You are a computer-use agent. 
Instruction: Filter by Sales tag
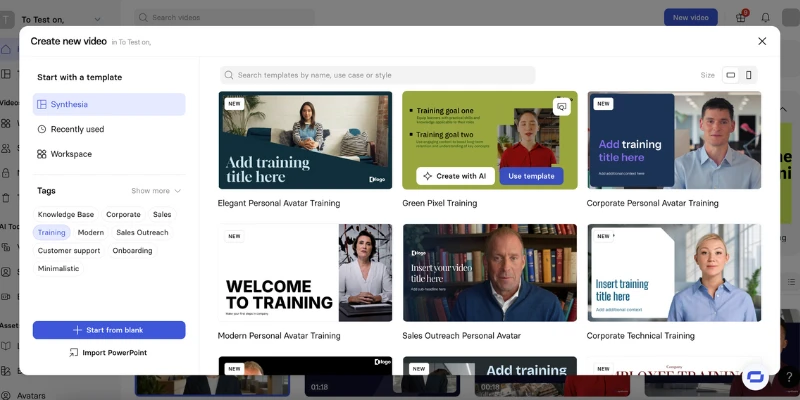tap(162, 214)
